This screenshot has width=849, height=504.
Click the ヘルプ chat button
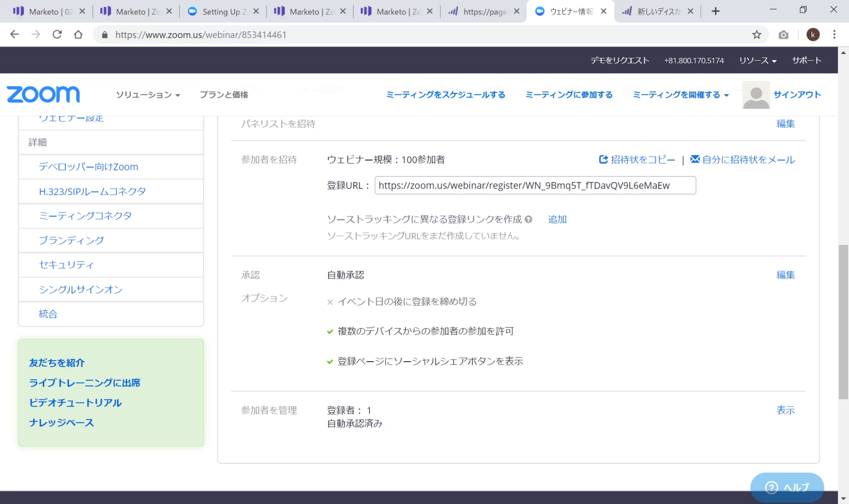787,487
